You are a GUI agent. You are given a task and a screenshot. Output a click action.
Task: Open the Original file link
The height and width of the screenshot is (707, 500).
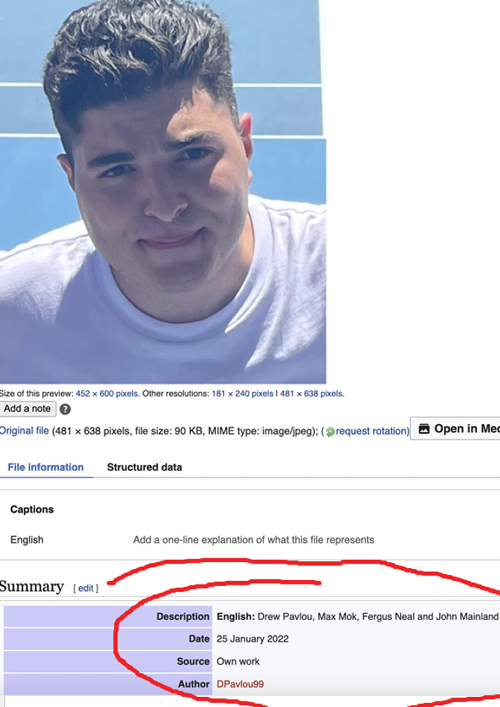24,431
